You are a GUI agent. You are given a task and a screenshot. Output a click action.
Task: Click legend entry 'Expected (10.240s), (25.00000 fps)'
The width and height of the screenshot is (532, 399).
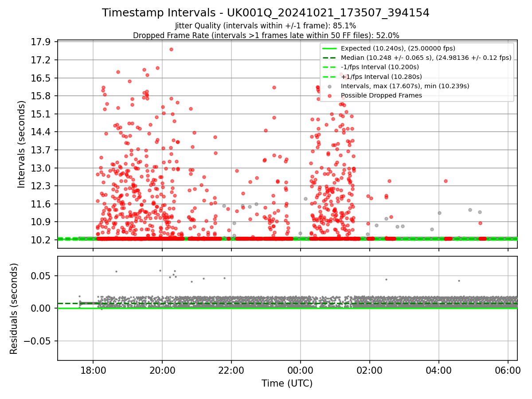click(x=398, y=48)
